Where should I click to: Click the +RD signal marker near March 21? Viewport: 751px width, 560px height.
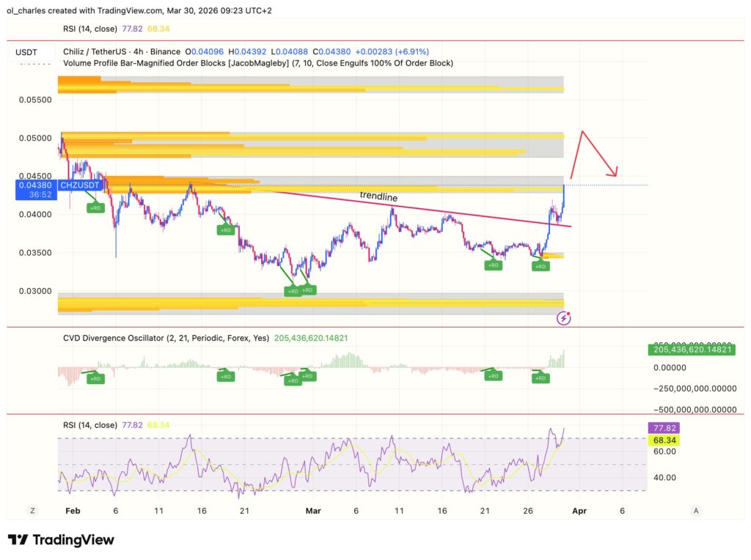tap(493, 265)
